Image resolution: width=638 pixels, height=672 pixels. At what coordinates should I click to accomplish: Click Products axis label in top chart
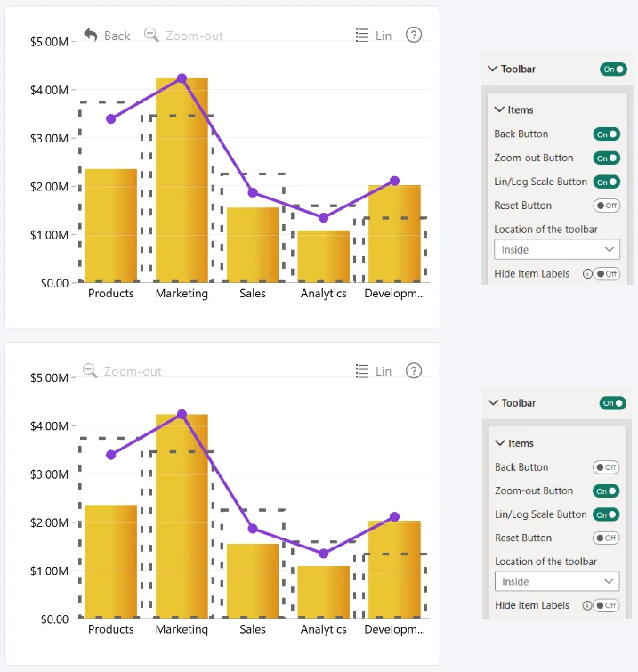tap(111, 294)
